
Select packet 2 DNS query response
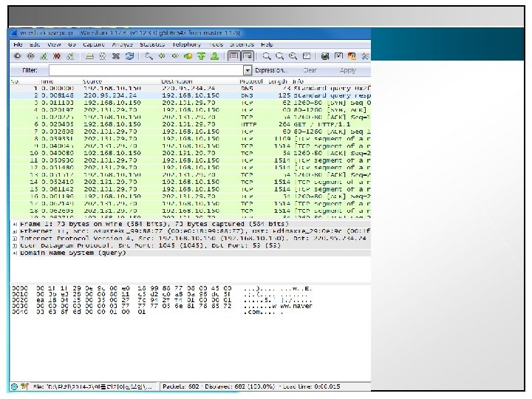[191, 95]
